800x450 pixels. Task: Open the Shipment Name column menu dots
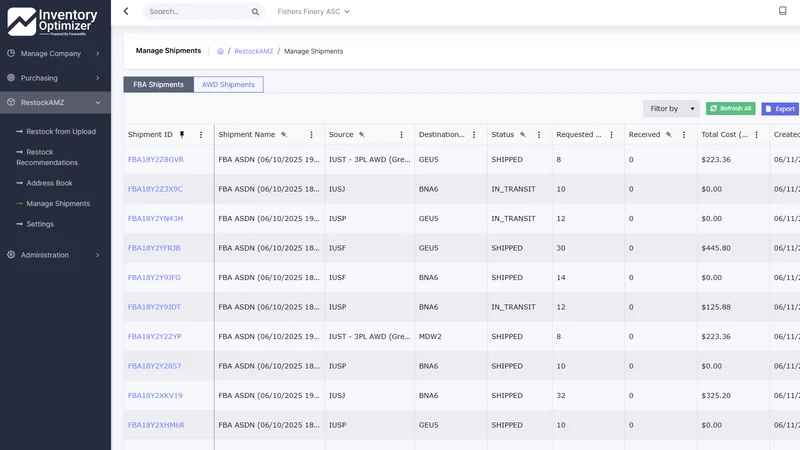311,135
